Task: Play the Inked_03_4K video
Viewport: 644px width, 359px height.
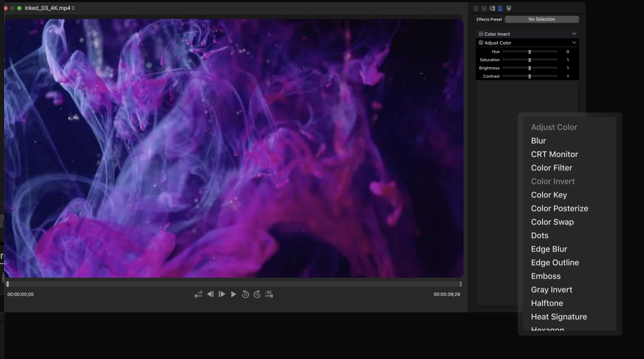Action: [234, 294]
